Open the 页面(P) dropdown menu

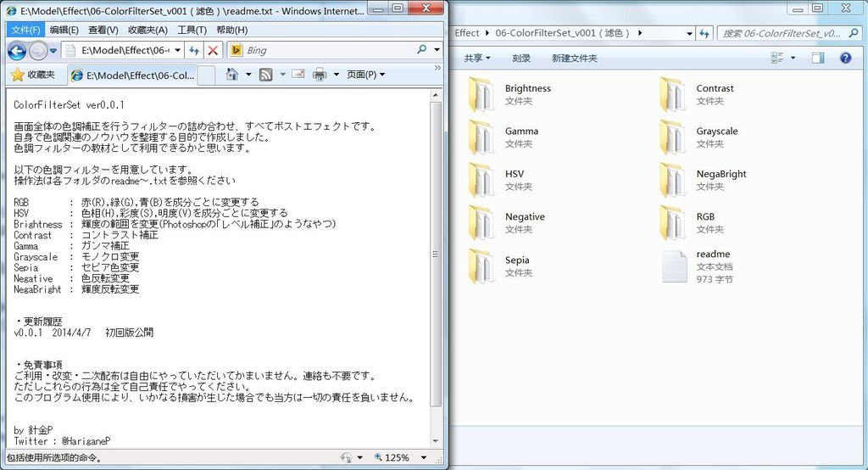pos(365,75)
